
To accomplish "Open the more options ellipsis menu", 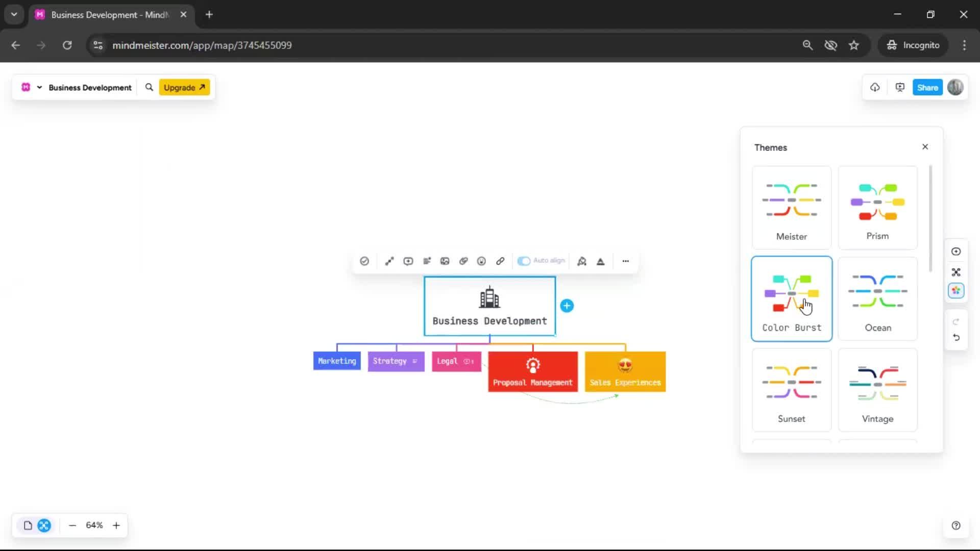I will coord(625,261).
